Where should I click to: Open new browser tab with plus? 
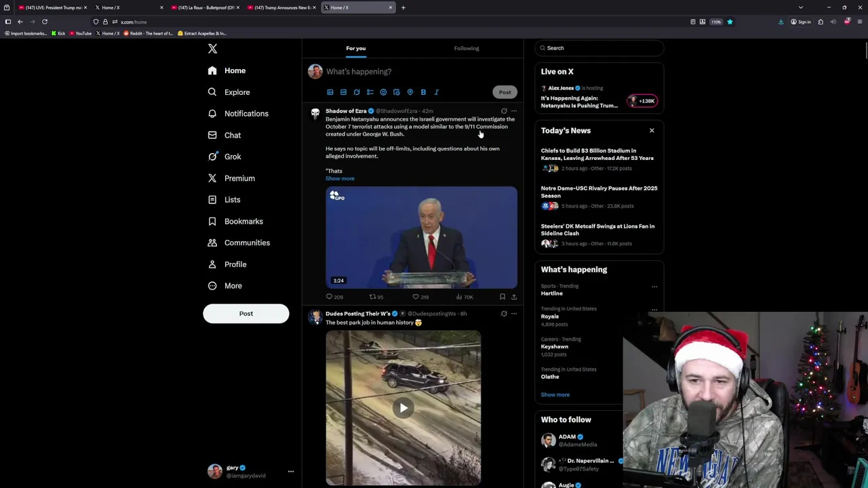(403, 7)
